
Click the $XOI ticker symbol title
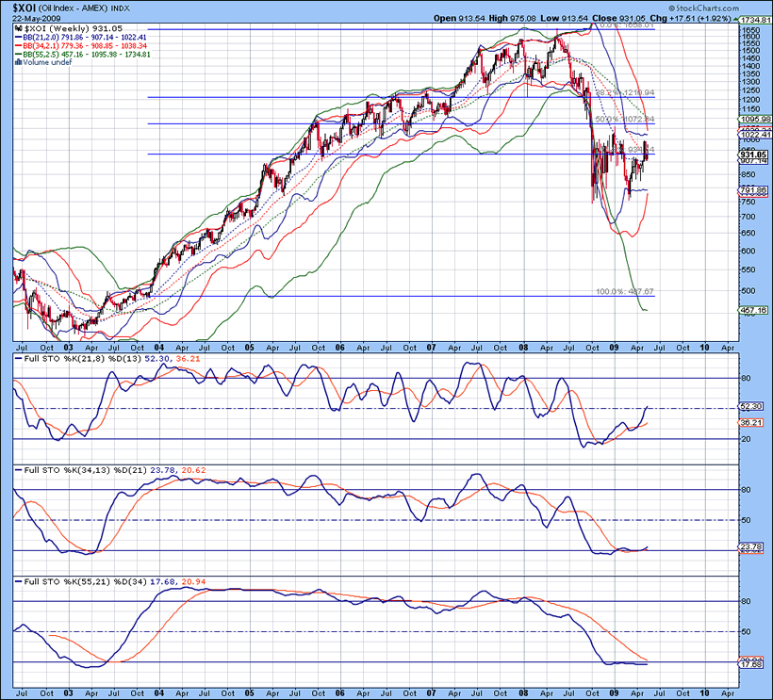click(x=25, y=6)
